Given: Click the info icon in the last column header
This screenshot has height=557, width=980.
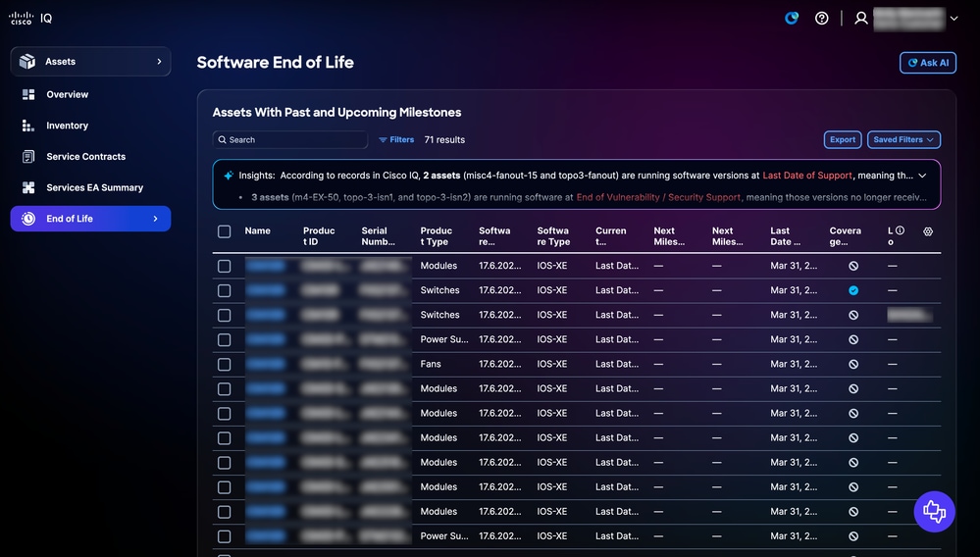Looking at the screenshot, I should (900, 230).
